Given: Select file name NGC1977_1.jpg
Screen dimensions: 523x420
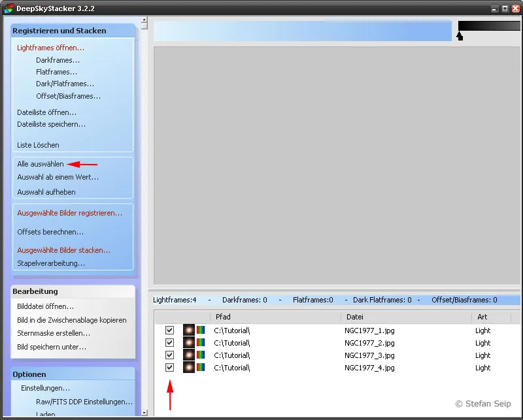Looking at the screenshot, I should 369,331.
